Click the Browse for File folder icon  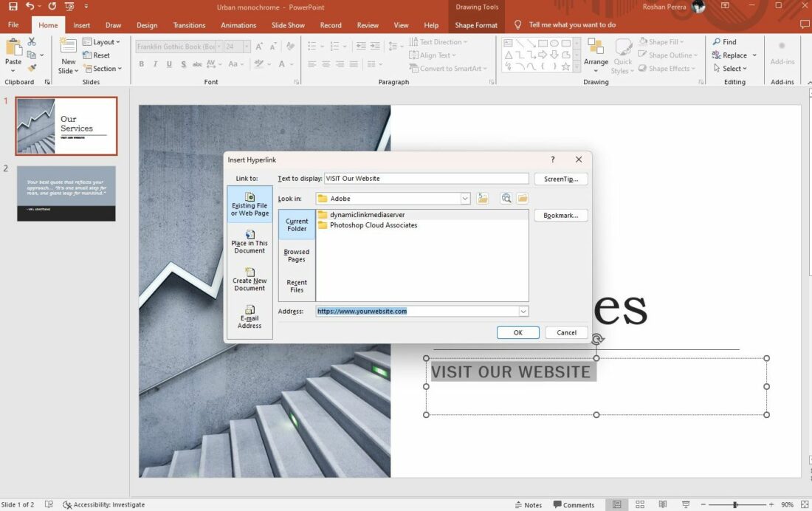pos(521,198)
